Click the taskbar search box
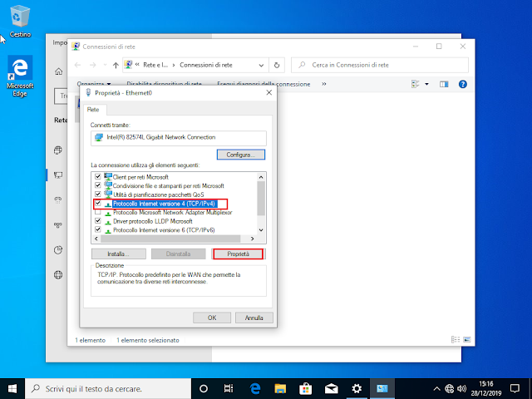 (108, 388)
